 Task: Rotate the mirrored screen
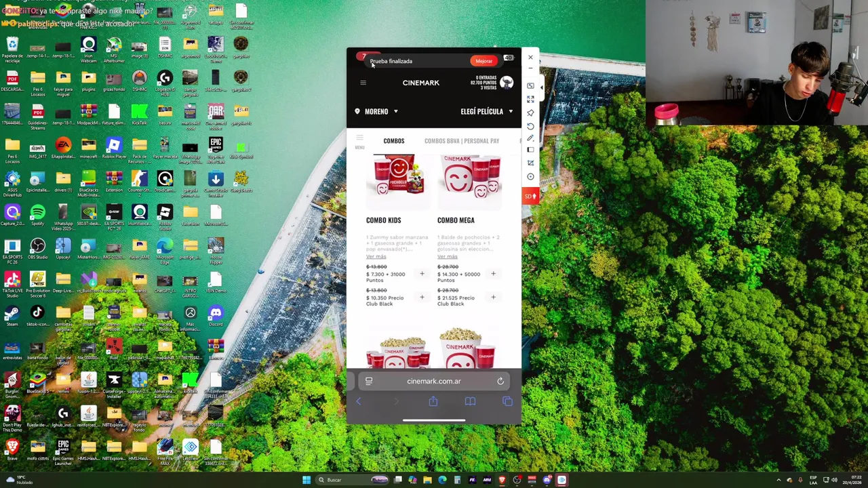tap(530, 125)
